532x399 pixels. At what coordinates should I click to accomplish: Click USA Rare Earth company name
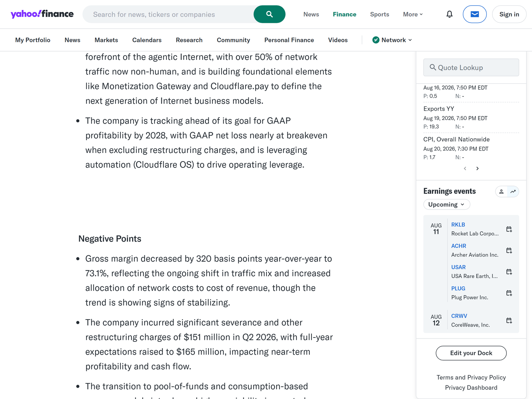(x=474, y=276)
